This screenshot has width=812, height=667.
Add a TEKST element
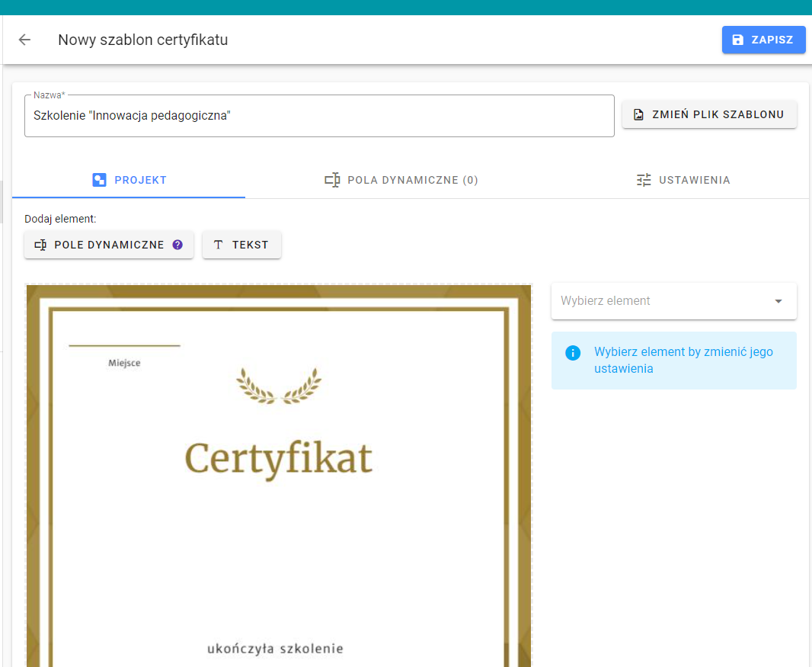(x=241, y=245)
